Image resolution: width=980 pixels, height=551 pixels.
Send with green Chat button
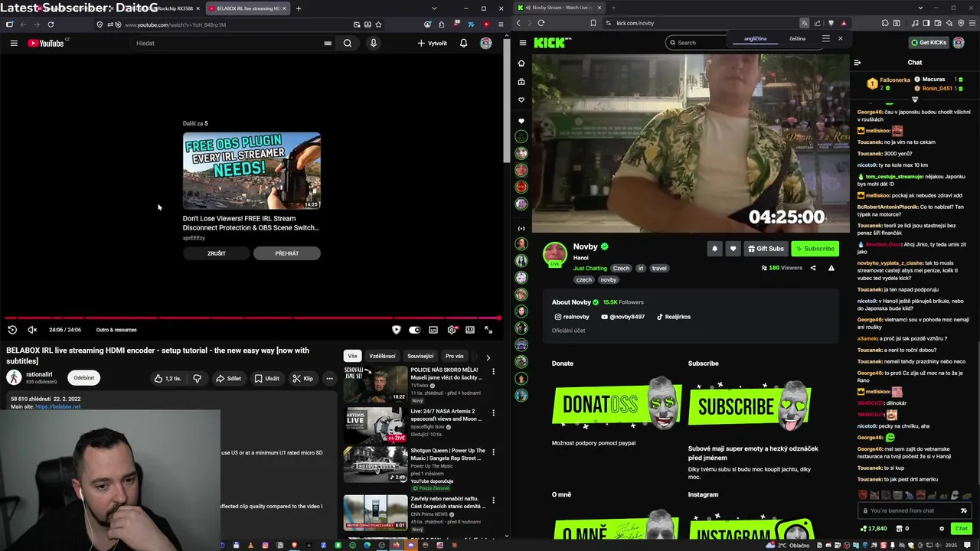pos(961,529)
